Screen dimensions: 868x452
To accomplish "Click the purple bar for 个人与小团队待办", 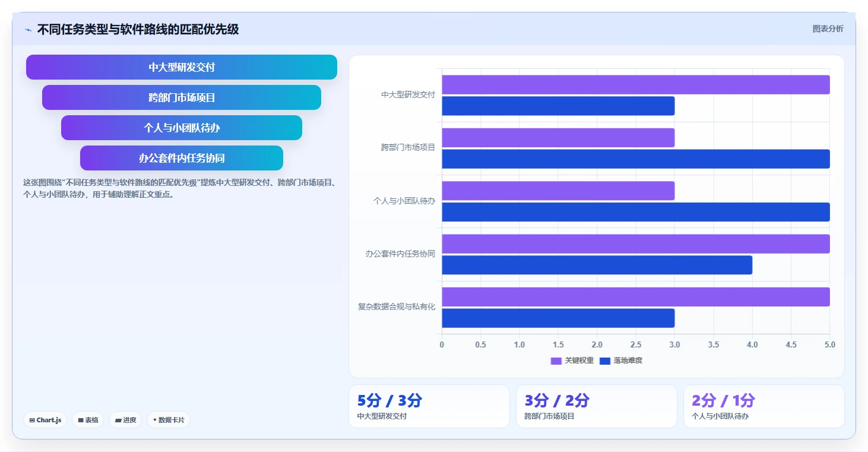I will click(x=558, y=191).
